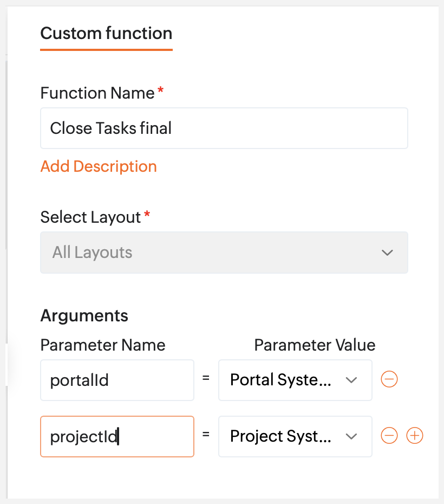Screen dimensions: 444x504
Task: Expand the Project System parameter value dropdown
Action: point(295,436)
